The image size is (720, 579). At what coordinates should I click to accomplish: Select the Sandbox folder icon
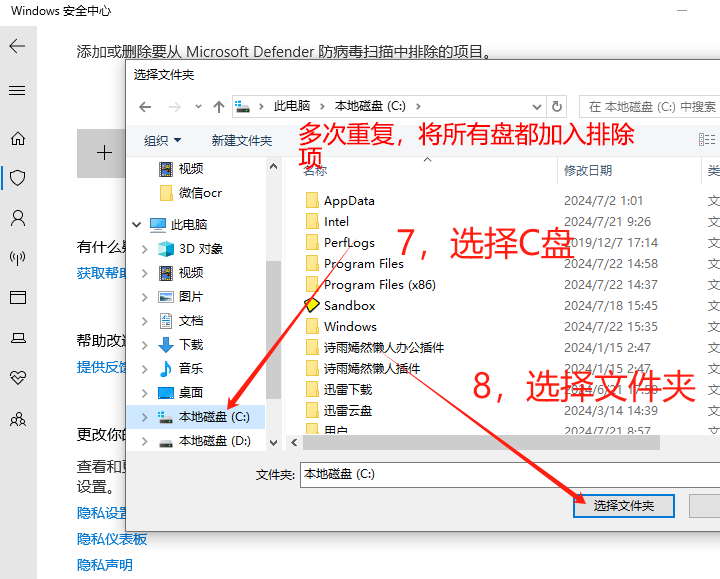coord(312,305)
